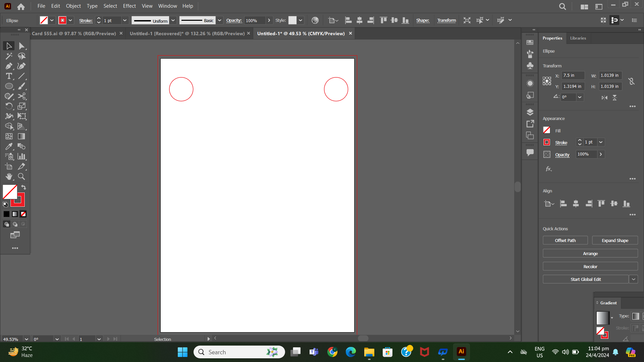The width and height of the screenshot is (644, 362).
Task: Open Uniform variable width profile dropdown
Action: coord(173,20)
